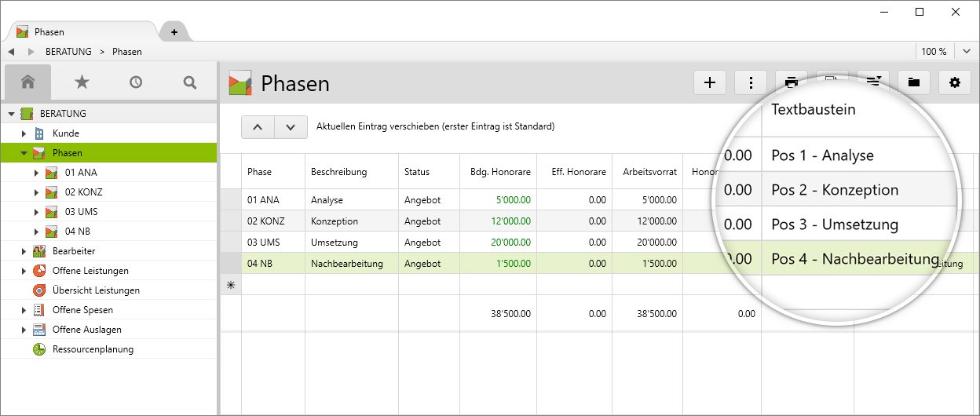Image resolution: width=980 pixels, height=416 pixels.
Task: Click the Nachbearbeitung description cell
Action: click(351, 264)
